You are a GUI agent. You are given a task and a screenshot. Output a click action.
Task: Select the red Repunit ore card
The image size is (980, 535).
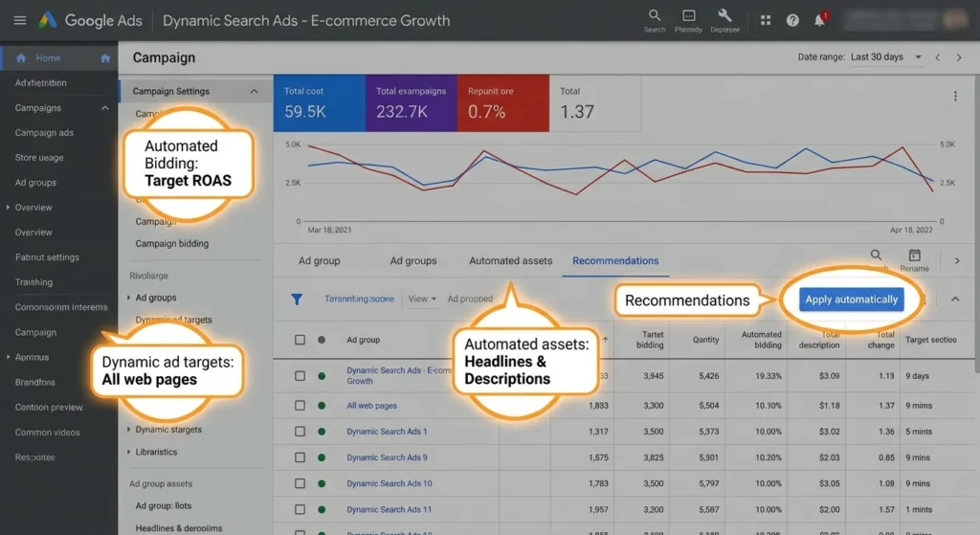[503, 103]
